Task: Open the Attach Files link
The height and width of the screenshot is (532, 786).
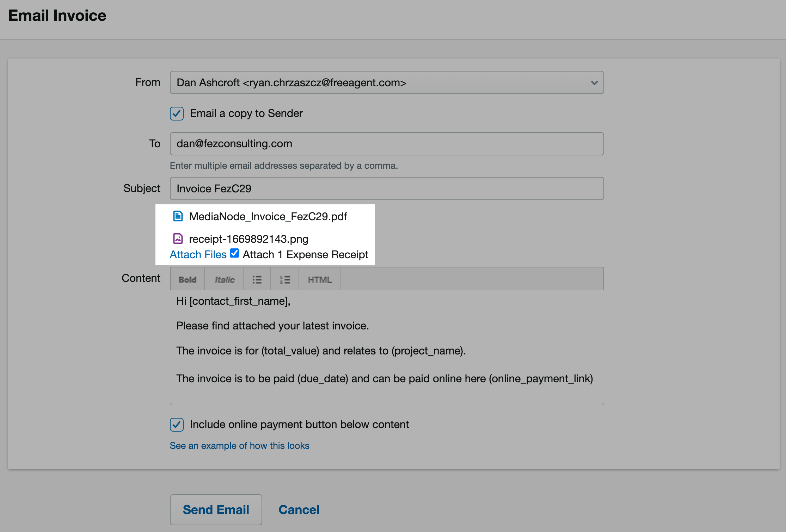Action: [198, 254]
